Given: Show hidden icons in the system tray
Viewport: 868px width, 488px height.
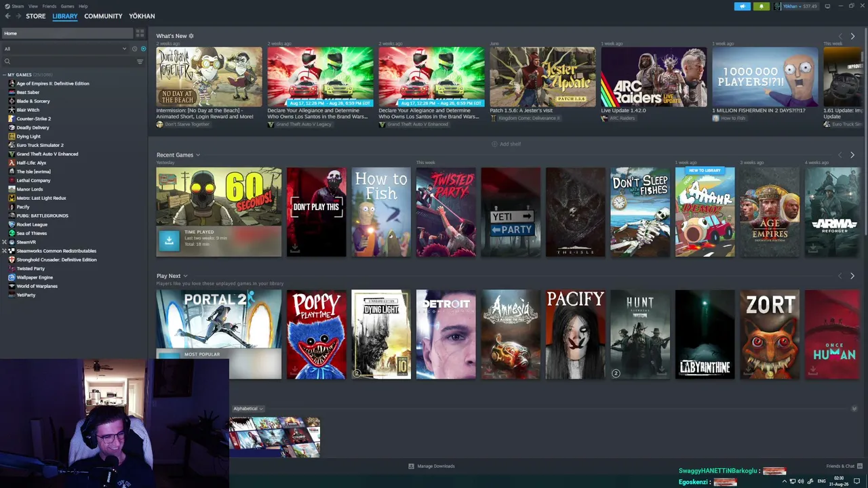Looking at the screenshot, I should 785,481.
